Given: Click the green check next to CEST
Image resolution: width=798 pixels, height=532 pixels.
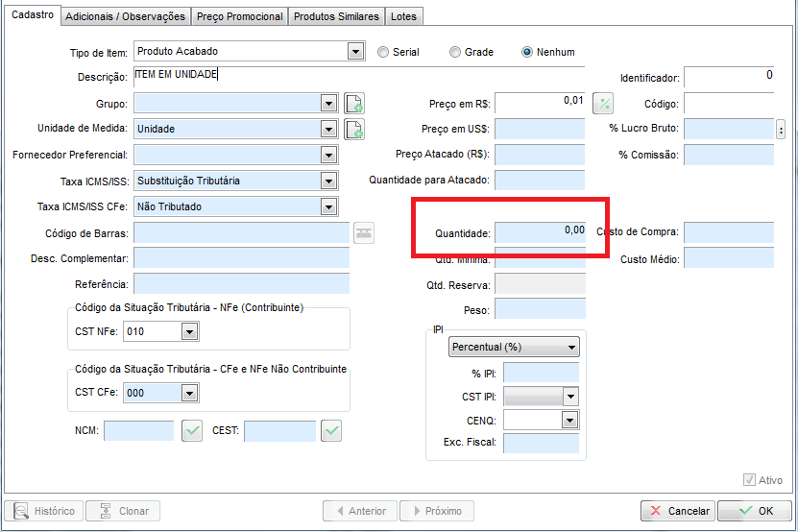Looking at the screenshot, I should [331, 431].
